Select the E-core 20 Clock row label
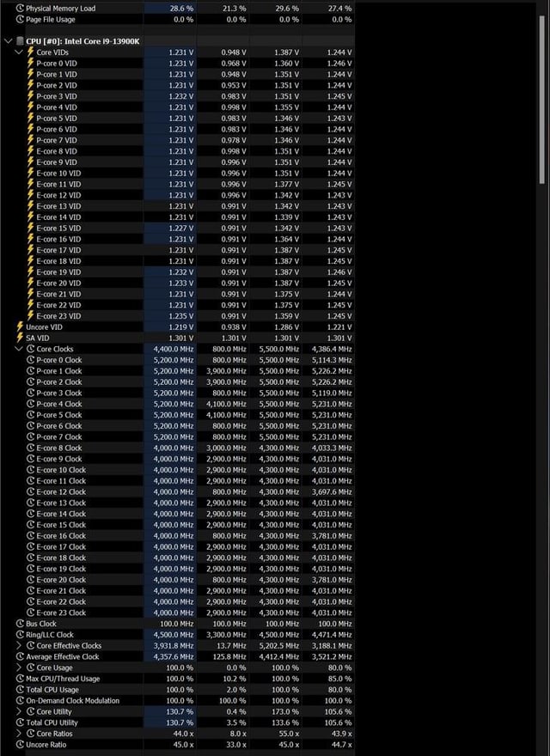Image resolution: width=550 pixels, height=756 pixels. tap(61, 580)
